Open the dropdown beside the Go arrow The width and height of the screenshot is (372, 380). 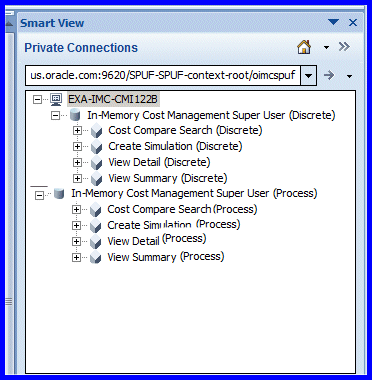(x=349, y=76)
